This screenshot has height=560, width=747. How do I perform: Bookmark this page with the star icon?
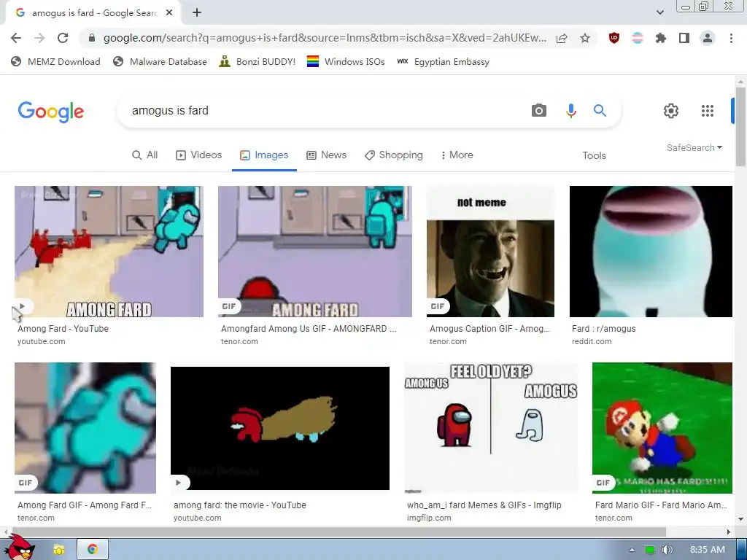coord(585,38)
